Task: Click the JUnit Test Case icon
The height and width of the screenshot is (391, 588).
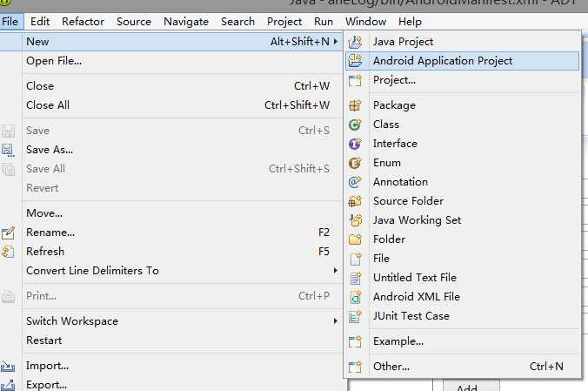Action: click(x=355, y=316)
